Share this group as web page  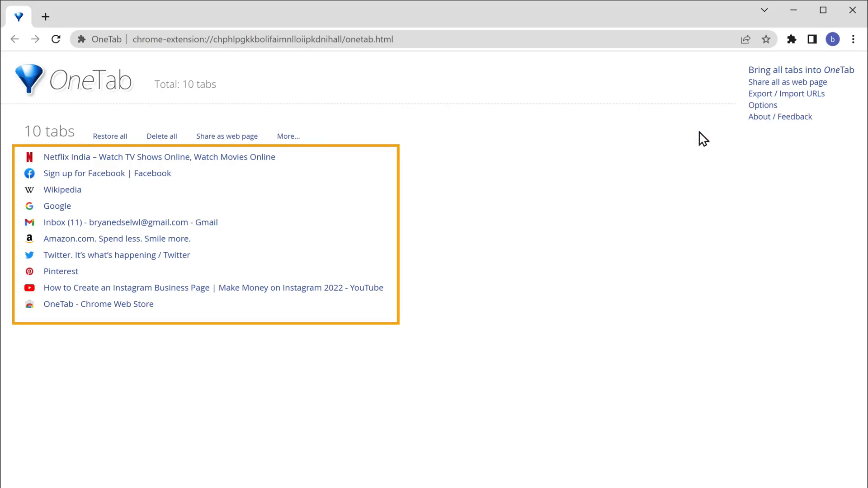coord(227,136)
